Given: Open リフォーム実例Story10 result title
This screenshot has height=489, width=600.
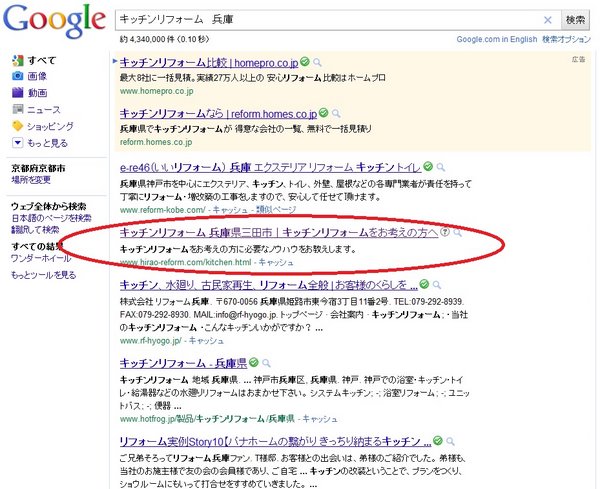Looking at the screenshot, I should tap(276, 442).
